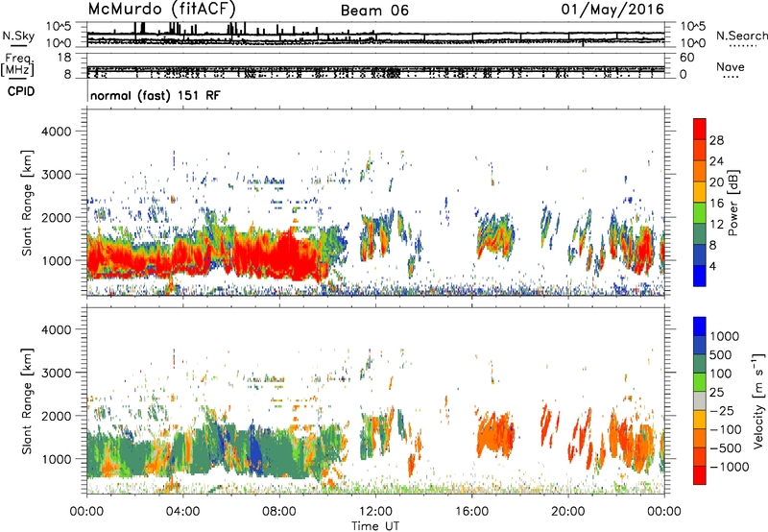
Task: Click the '20:00' time axis label
Action: (x=568, y=512)
